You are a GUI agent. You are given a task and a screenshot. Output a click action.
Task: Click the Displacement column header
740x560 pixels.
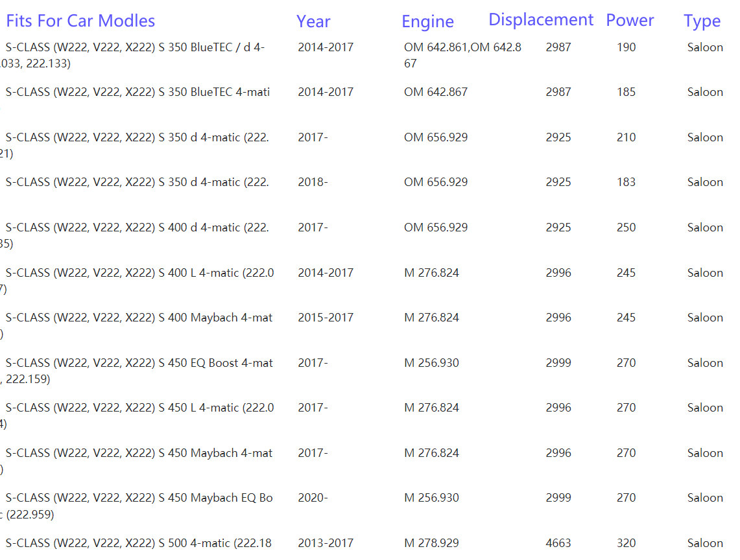tap(541, 19)
